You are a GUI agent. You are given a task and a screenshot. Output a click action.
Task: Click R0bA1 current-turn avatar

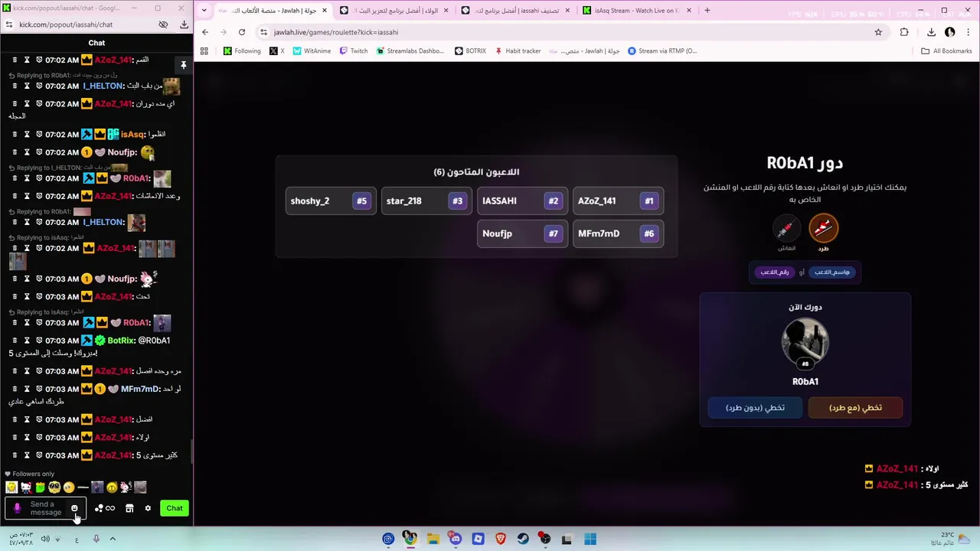click(805, 341)
